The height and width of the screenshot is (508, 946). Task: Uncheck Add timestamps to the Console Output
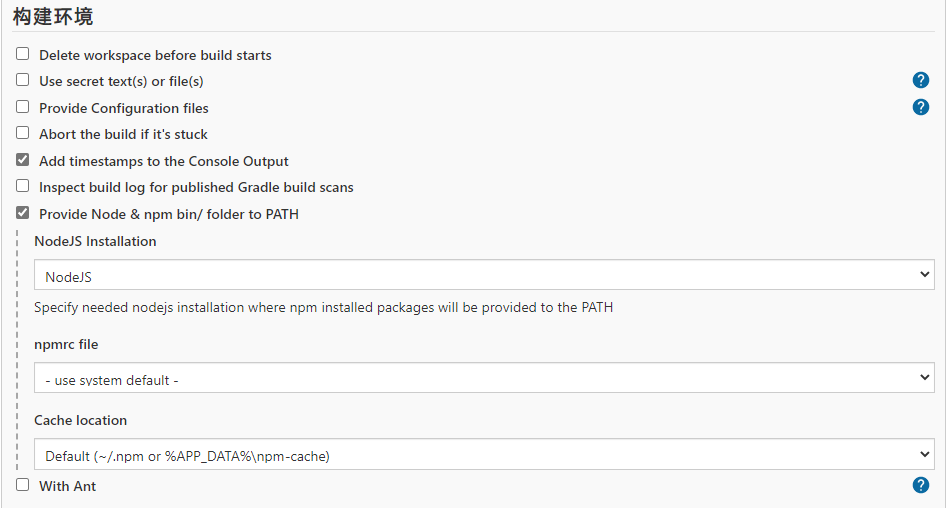coord(23,160)
